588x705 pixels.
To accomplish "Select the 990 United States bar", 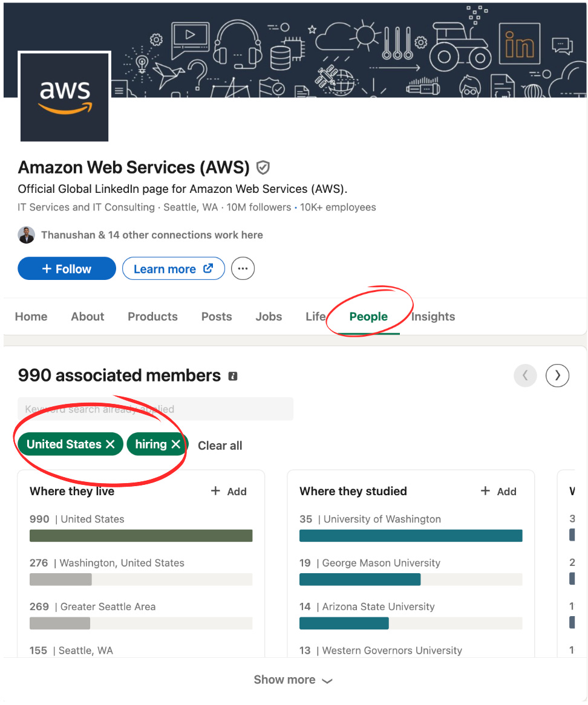I will click(141, 536).
